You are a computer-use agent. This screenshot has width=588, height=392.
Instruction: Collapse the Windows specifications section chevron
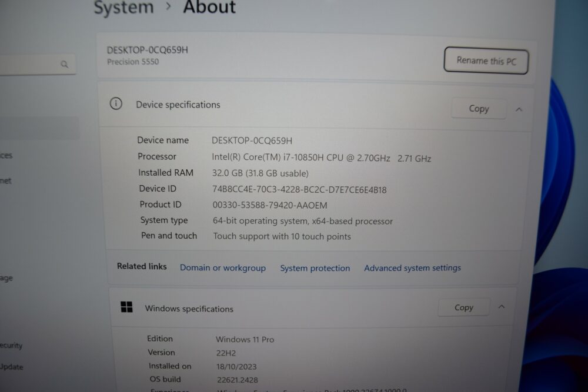point(502,307)
